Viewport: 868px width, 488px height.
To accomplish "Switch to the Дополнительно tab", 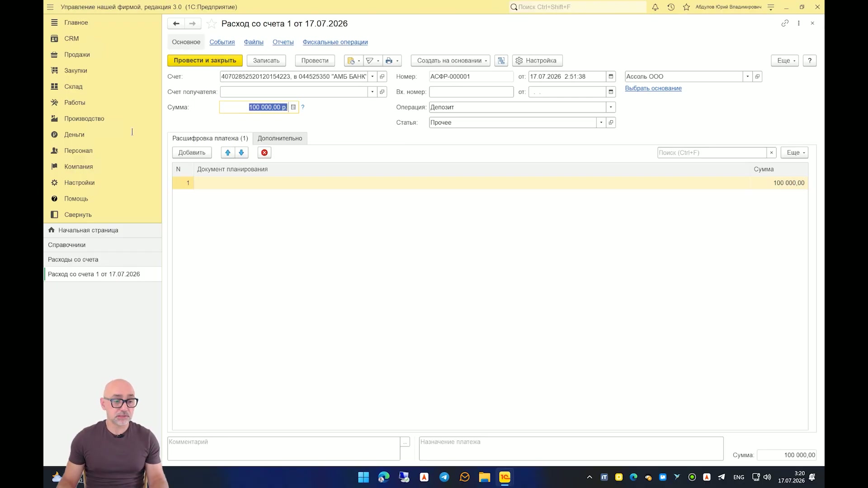I will pyautogui.click(x=280, y=138).
